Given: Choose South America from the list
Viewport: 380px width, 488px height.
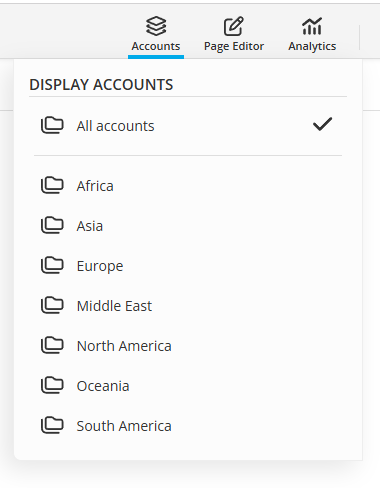Looking at the screenshot, I should [x=188, y=426].
